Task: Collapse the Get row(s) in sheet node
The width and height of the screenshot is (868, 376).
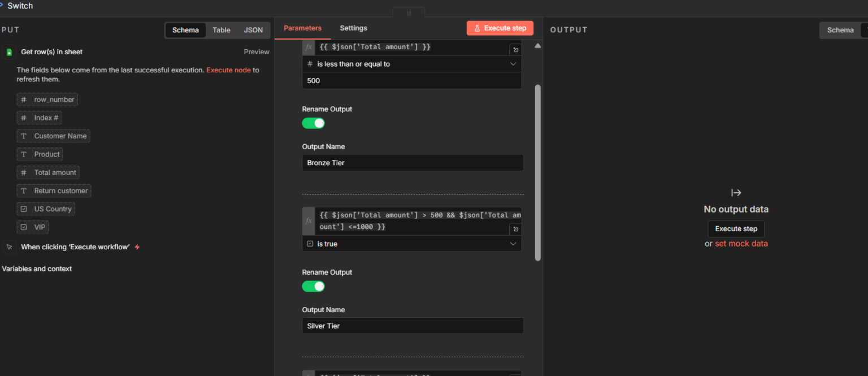Action: (51, 52)
